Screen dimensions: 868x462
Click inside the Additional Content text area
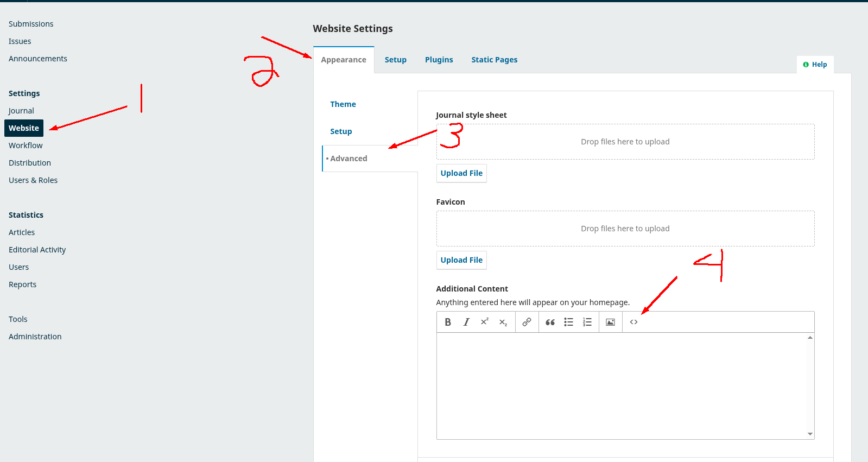click(621, 385)
